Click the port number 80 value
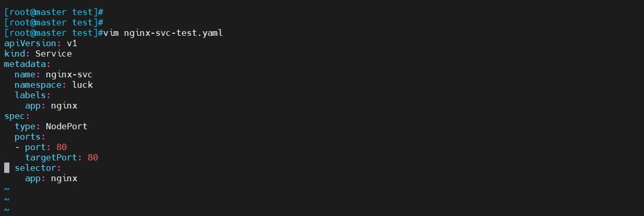Viewport: 644px width, 216px height. pyautogui.click(x=61, y=147)
